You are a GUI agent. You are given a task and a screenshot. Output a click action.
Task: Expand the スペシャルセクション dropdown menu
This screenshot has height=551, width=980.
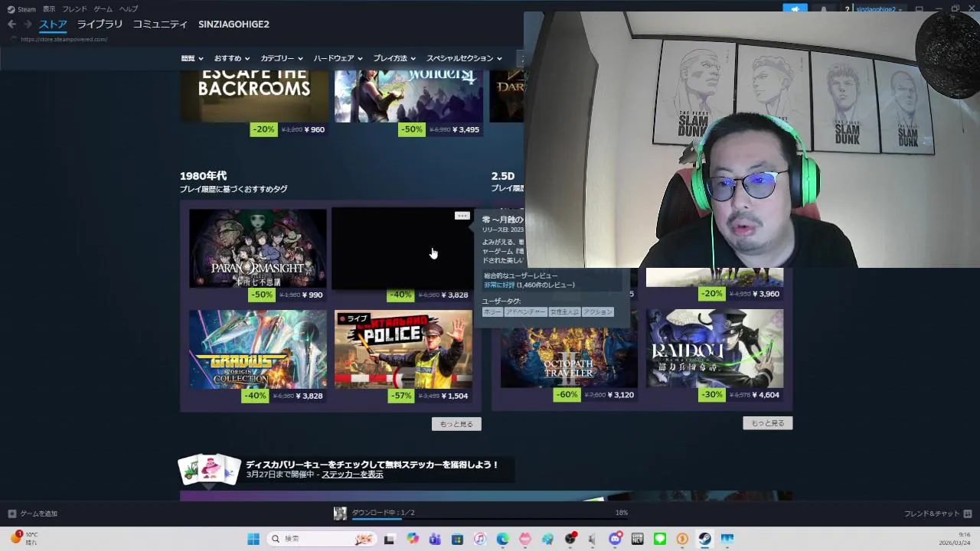pos(464,58)
